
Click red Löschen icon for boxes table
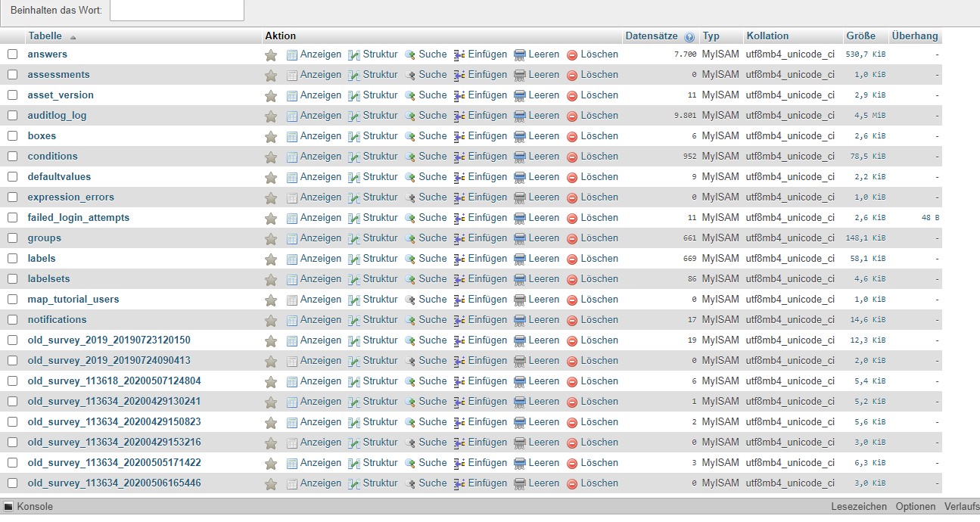coord(572,136)
